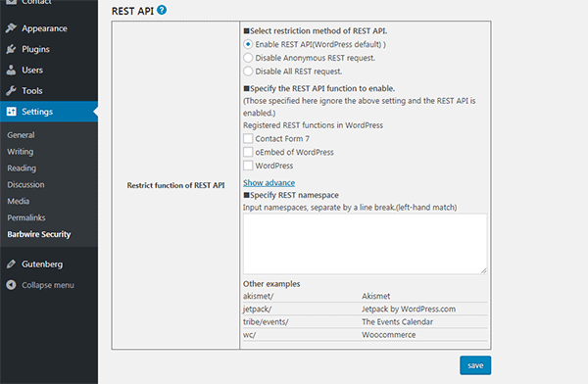Select Enable REST API (WordPress default) radio
588x384 pixels.
point(248,44)
